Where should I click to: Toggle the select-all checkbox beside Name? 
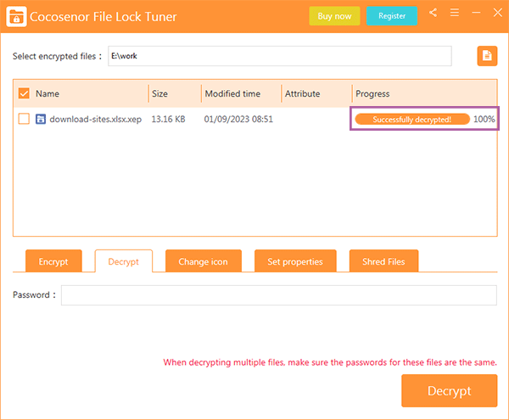24,93
